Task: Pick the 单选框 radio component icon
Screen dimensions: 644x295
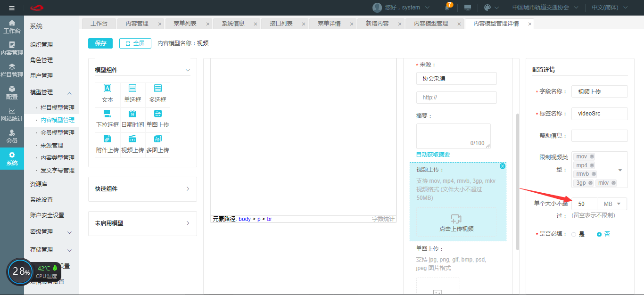Action: pos(132,89)
